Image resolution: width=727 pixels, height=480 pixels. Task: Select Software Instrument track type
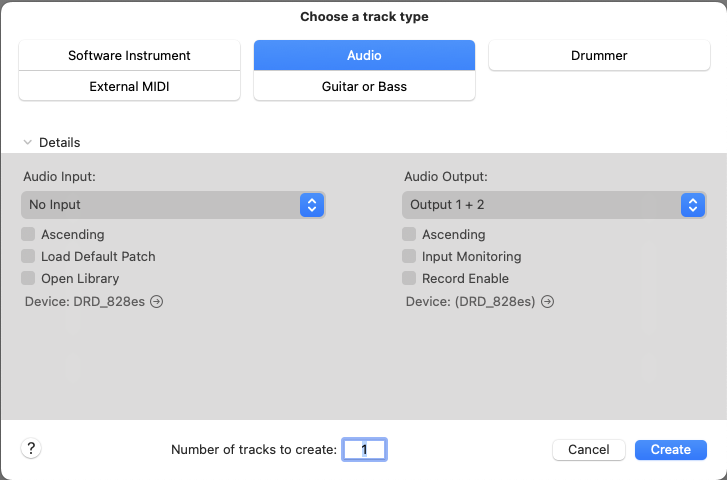click(x=129, y=56)
